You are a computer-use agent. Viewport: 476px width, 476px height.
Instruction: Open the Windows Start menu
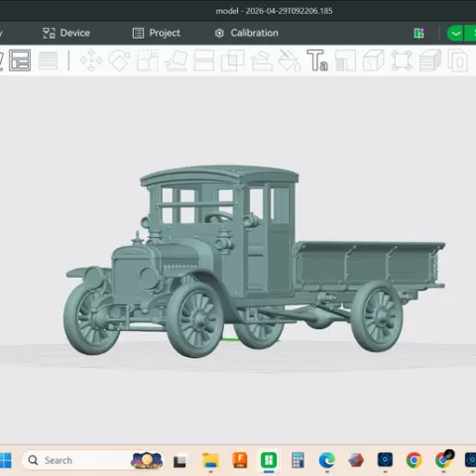(5, 460)
